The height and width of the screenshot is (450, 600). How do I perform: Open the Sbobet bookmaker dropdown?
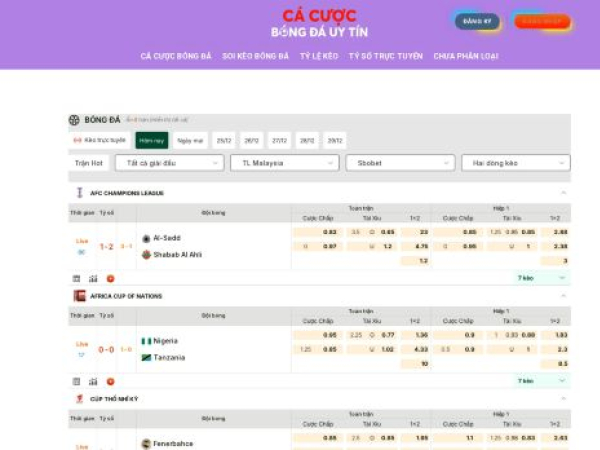[x=400, y=163]
